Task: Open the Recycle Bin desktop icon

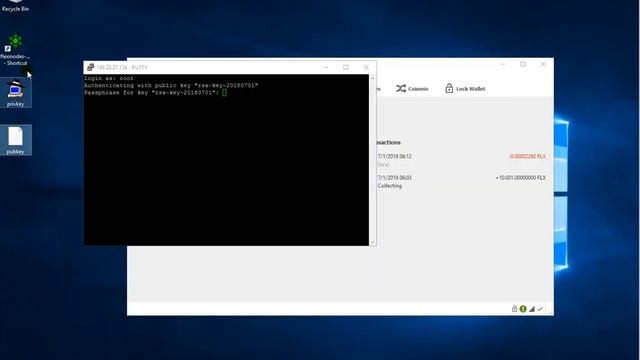Action: point(15,6)
